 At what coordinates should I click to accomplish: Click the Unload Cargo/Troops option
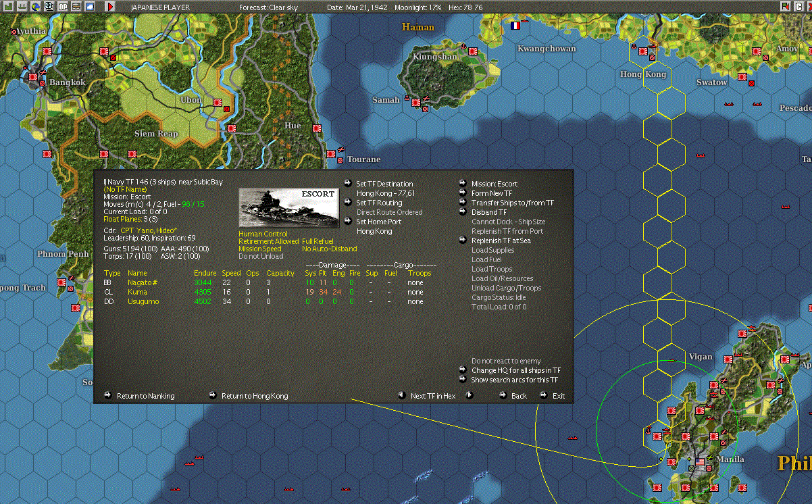(x=506, y=288)
